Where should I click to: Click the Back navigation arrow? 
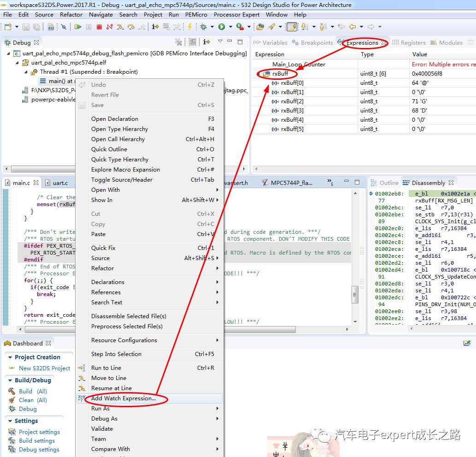click(x=352, y=27)
